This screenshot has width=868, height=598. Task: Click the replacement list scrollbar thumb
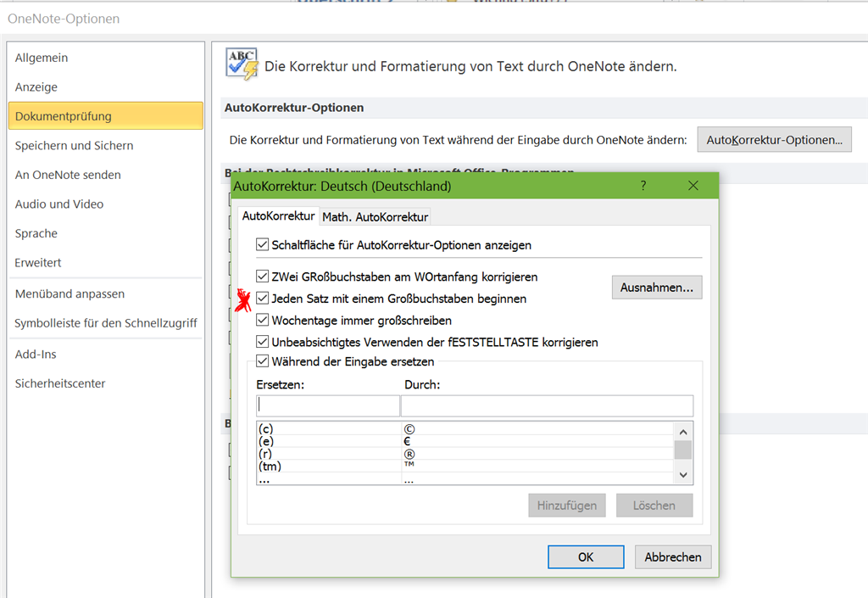683,450
